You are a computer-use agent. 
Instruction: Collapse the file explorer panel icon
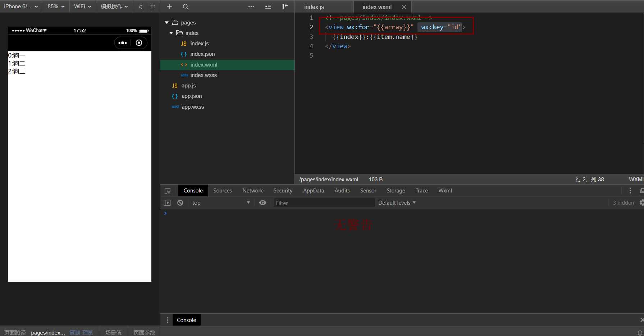pyautogui.click(x=285, y=6)
